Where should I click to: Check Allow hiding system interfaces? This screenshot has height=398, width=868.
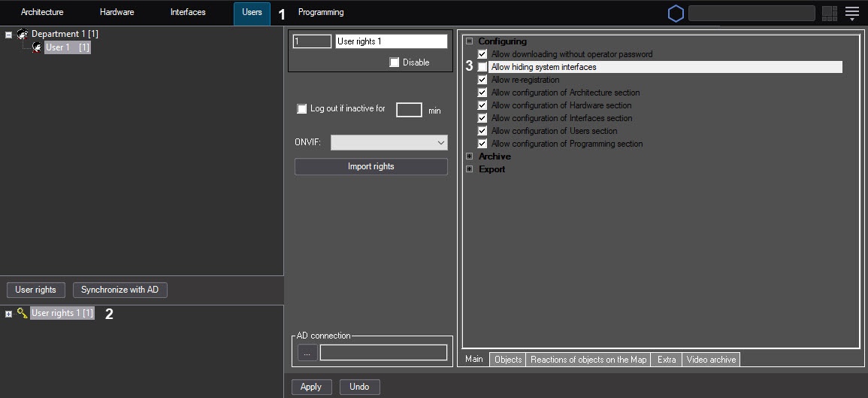[482, 68]
